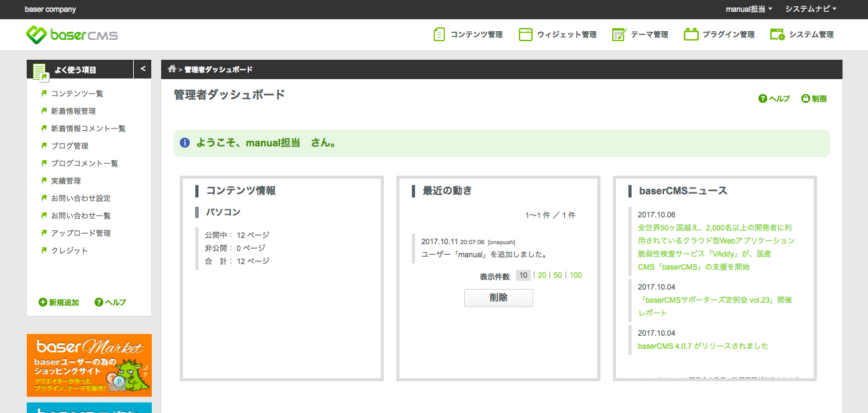Click the green ヘルプ icon in dashboard header
Viewport: 868px width, 413px height.
(762, 98)
